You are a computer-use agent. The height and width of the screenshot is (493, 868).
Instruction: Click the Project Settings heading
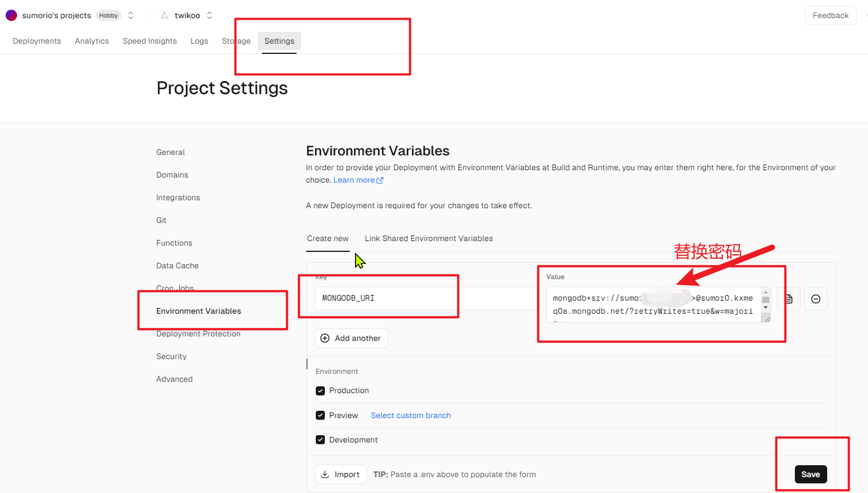[222, 88]
